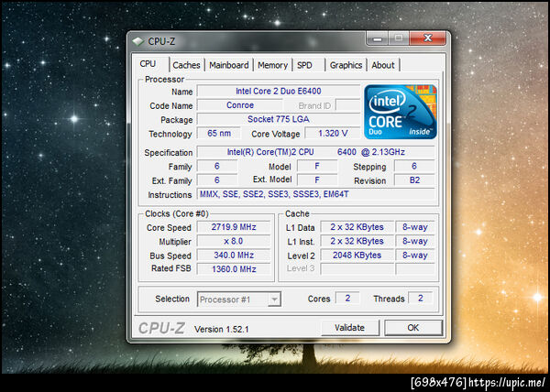Click the Core Voltage value '1.320 V'
The width and height of the screenshot is (550, 392).
[333, 133]
